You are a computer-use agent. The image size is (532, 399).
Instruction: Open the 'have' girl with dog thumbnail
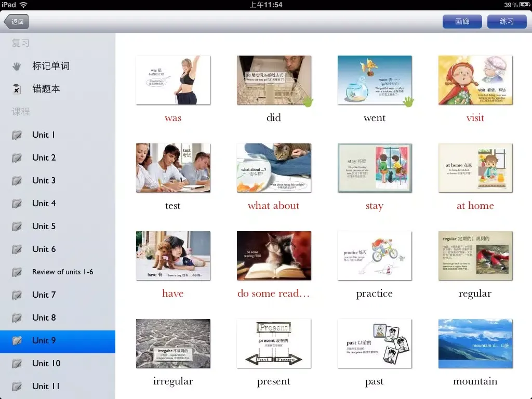173,256
